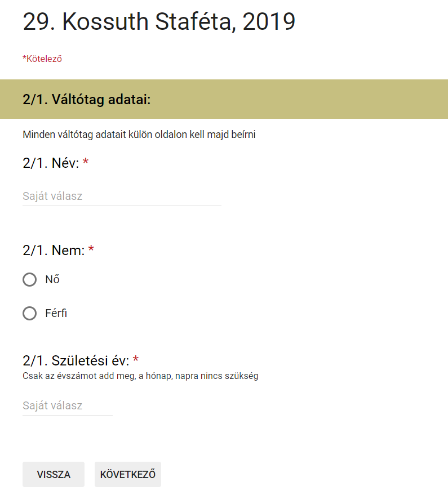This screenshot has width=448, height=491.
Task: Click the red asterisk beside Név
Action: (86, 162)
